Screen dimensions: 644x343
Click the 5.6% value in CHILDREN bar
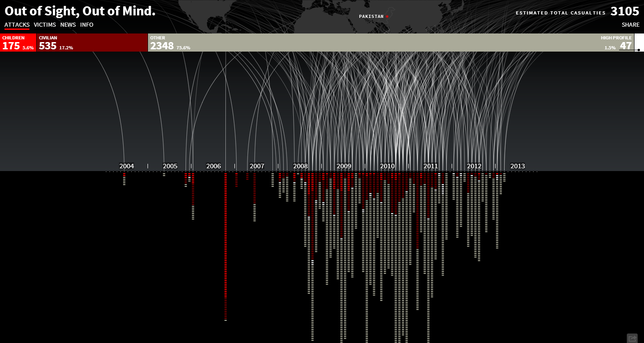[28, 48]
